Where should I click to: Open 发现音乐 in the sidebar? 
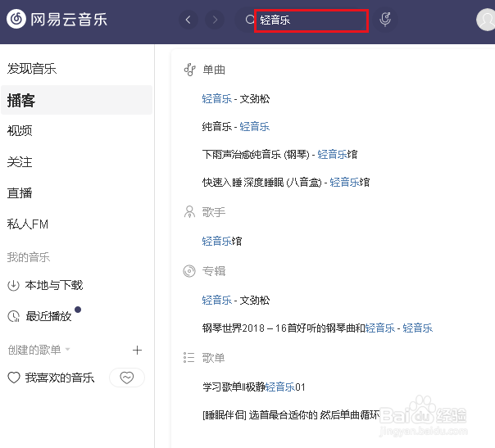point(32,69)
